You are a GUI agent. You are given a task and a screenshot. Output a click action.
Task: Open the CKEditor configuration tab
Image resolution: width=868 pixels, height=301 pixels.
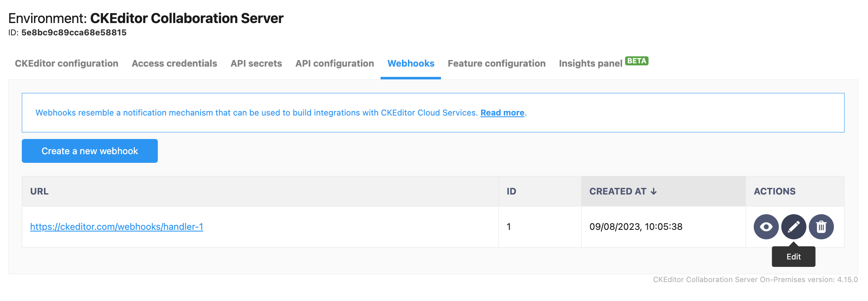pyautogui.click(x=67, y=63)
